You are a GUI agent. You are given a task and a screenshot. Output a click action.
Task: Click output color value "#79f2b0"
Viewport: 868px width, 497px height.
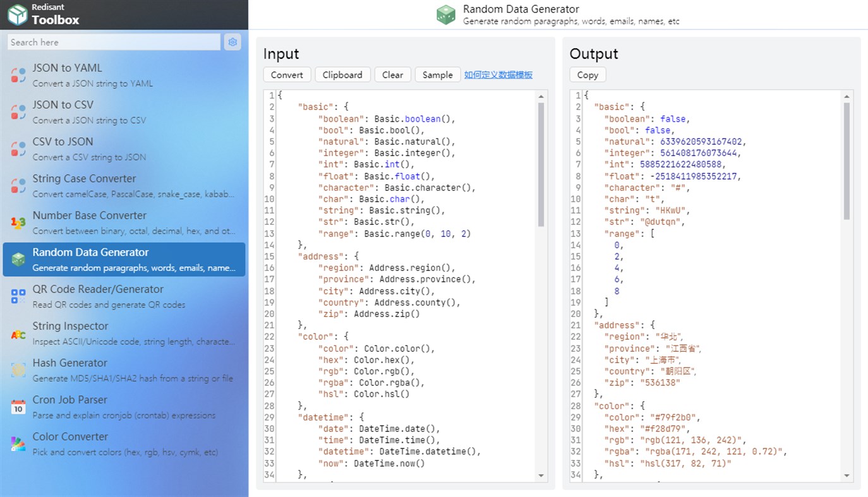pos(673,417)
